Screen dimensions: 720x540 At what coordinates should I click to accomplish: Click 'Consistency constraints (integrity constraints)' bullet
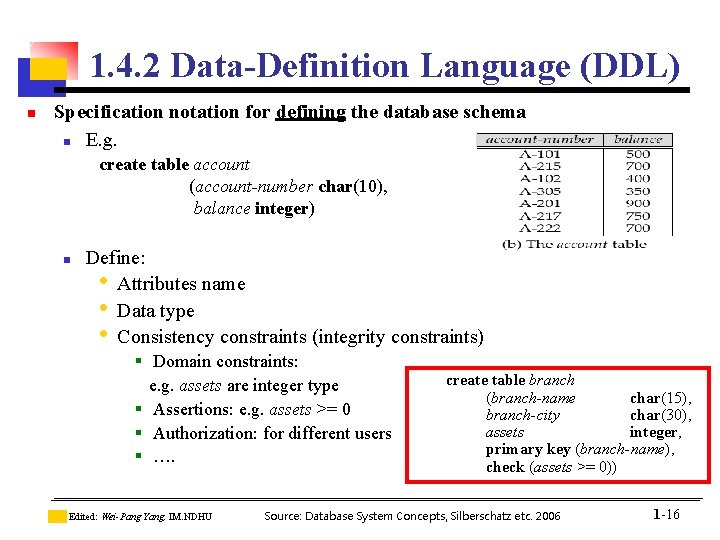(300, 337)
